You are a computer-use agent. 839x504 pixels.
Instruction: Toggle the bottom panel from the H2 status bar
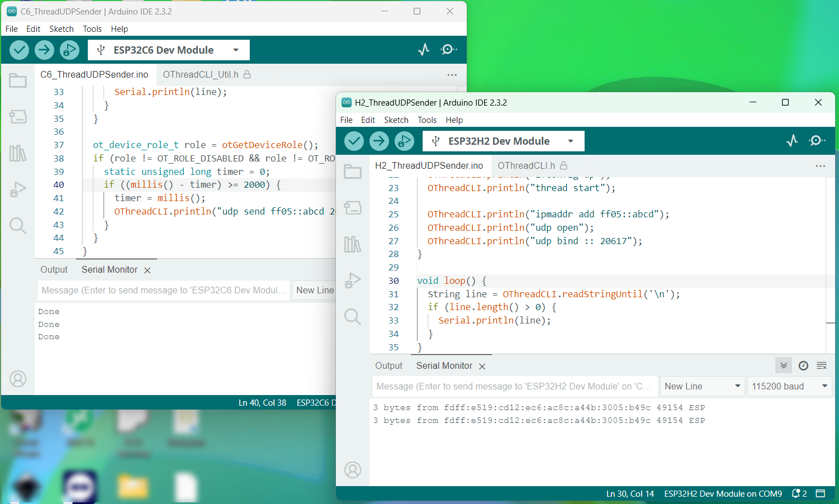coord(821,493)
